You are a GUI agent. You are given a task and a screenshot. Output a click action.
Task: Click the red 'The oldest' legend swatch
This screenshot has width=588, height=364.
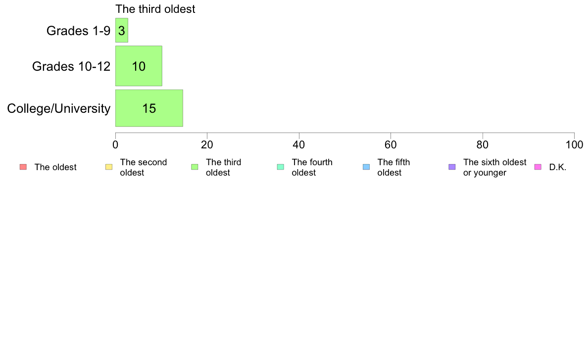pos(23,167)
